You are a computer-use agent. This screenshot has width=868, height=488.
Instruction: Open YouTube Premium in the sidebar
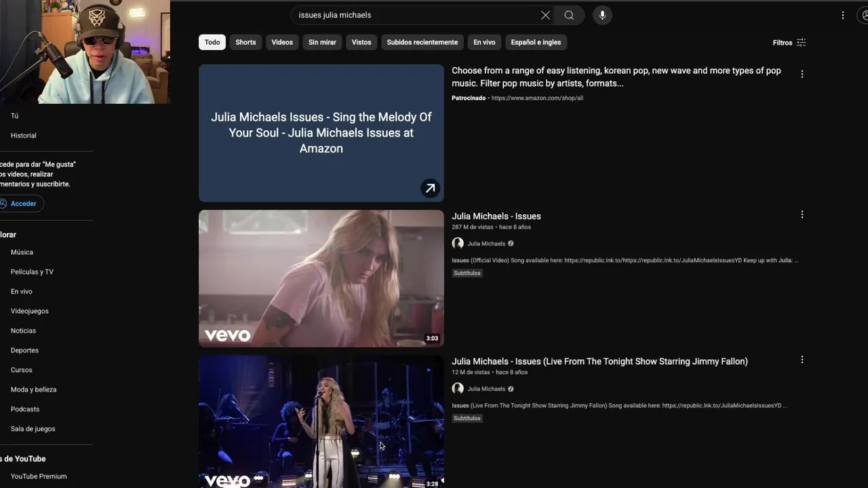pyautogui.click(x=39, y=476)
